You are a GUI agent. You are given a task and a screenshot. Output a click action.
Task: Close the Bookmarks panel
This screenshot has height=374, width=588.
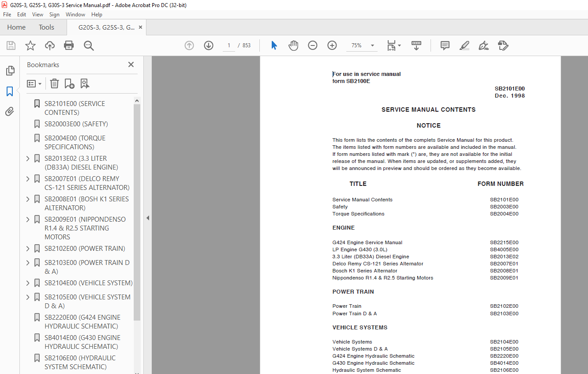[131, 64]
